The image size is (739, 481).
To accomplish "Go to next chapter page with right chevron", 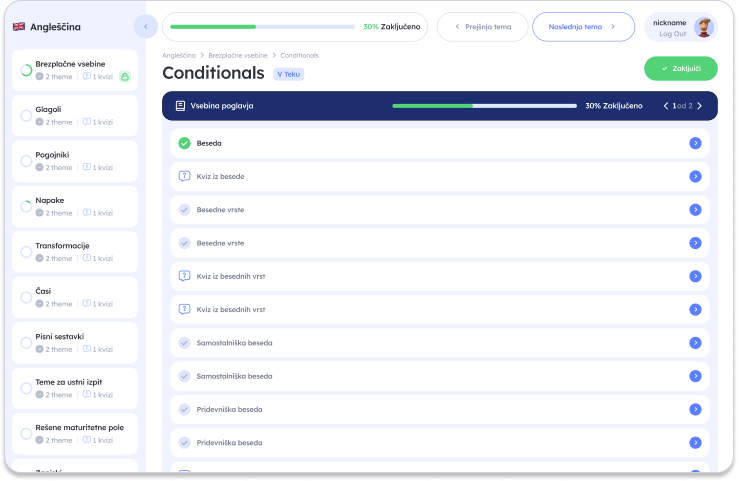I will click(699, 105).
